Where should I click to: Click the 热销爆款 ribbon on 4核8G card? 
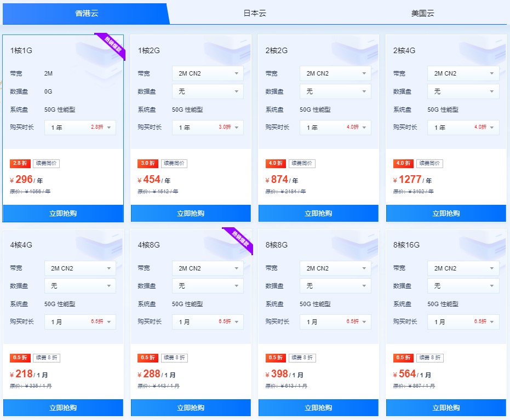click(240, 239)
